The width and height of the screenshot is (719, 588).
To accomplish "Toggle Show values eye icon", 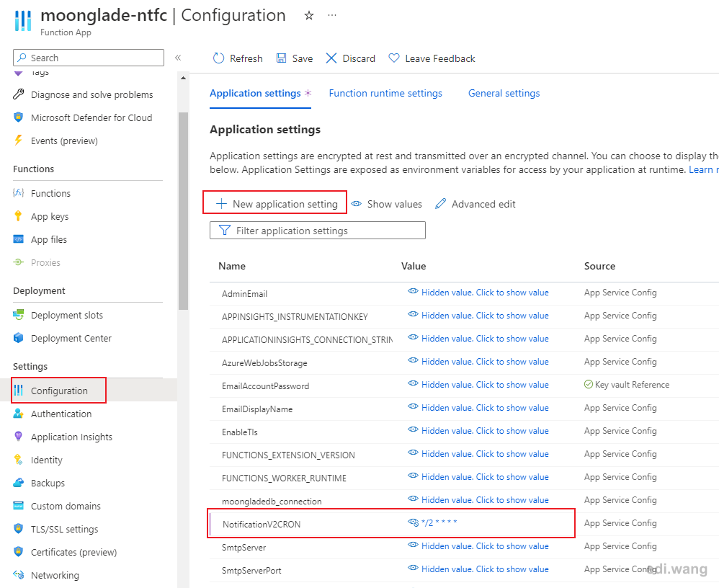I will pyautogui.click(x=357, y=204).
